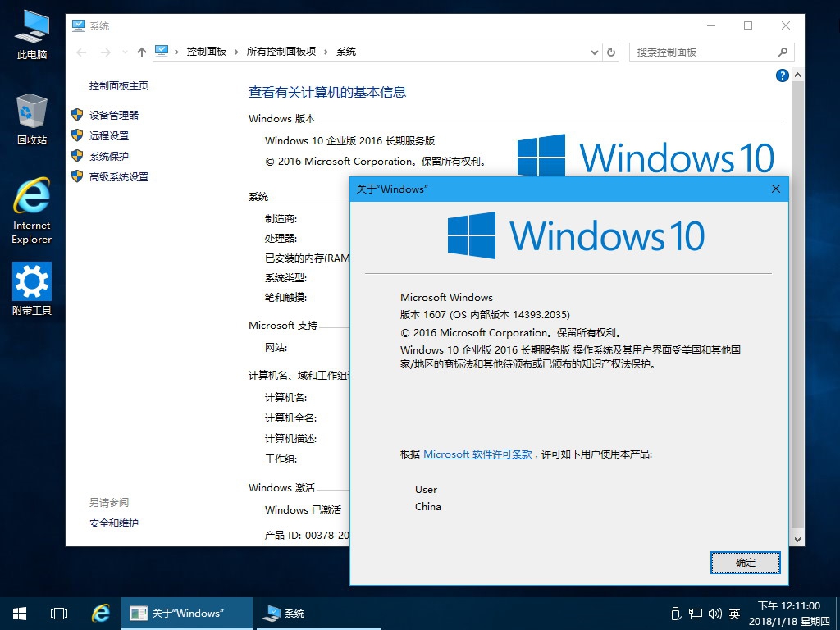Open the 回收站 recycle bin icon
Viewport: 840px width, 630px height.
click(x=32, y=120)
